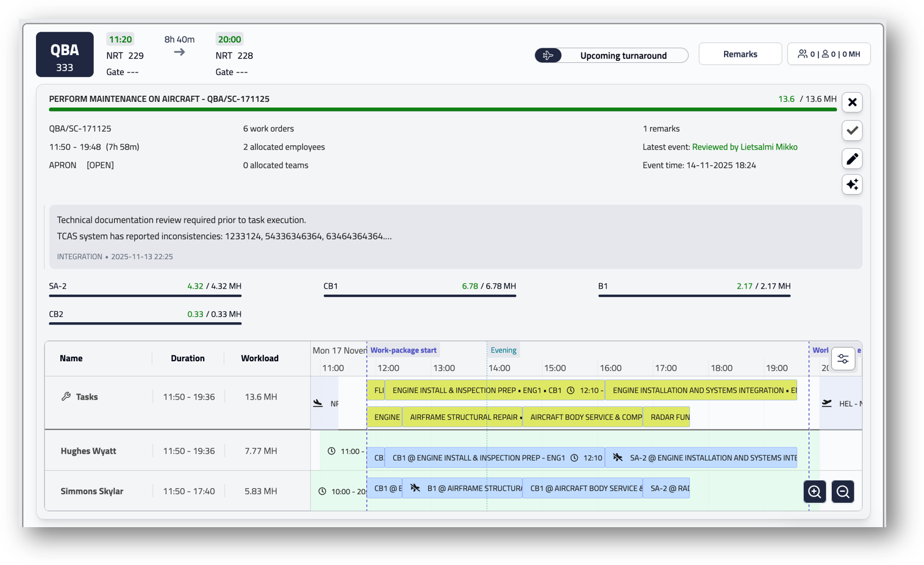Follow the Reviewed by Lietsalmi Mikko link

(745, 147)
